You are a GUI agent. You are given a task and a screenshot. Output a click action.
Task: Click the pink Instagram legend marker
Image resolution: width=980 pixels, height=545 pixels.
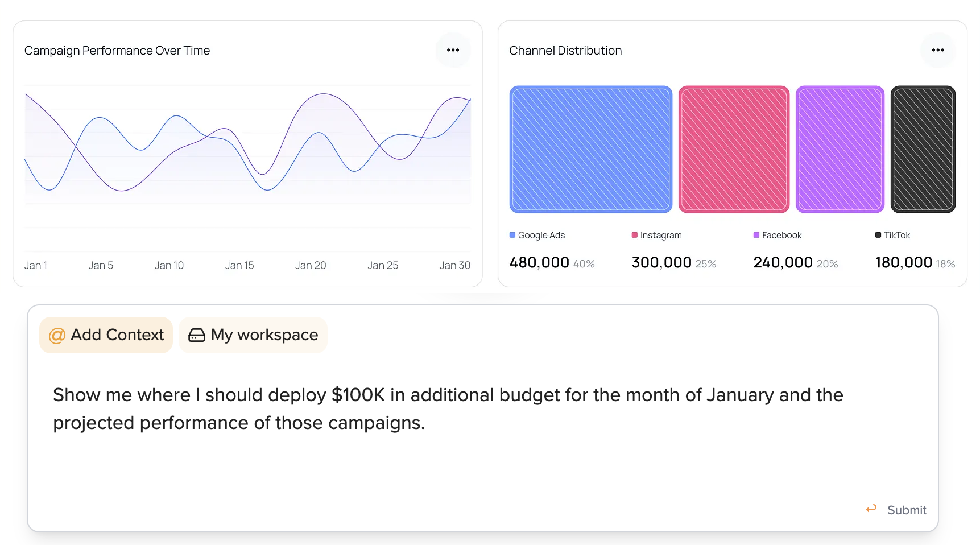[635, 235]
